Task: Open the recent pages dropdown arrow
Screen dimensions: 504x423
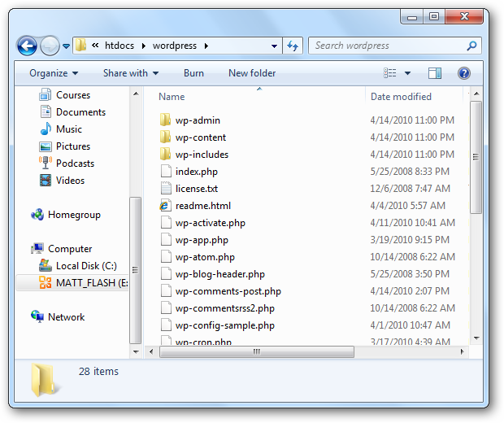Action: click(66, 46)
